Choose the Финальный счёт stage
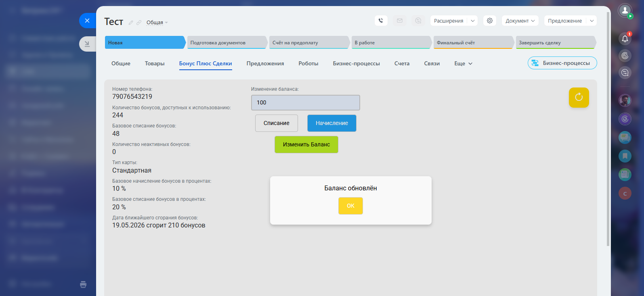Image resolution: width=644 pixels, height=296 pixels. click(x=474, y=42)
